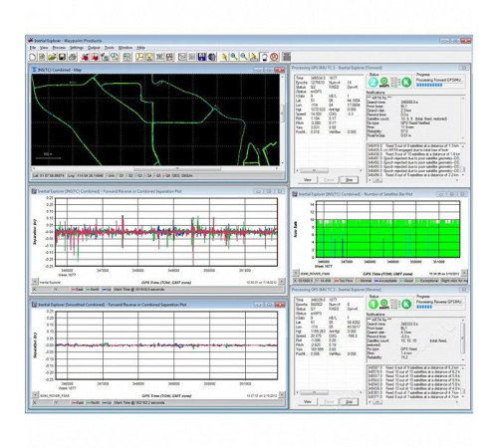Click the globe toolbar icon
498x448 pixels.
click(211, 57)
